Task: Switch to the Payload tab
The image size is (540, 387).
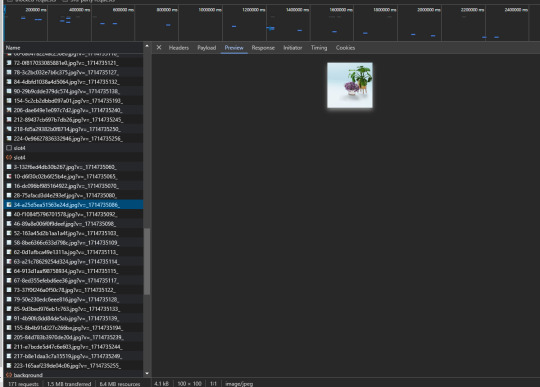Action: click(x=207, y=48)
